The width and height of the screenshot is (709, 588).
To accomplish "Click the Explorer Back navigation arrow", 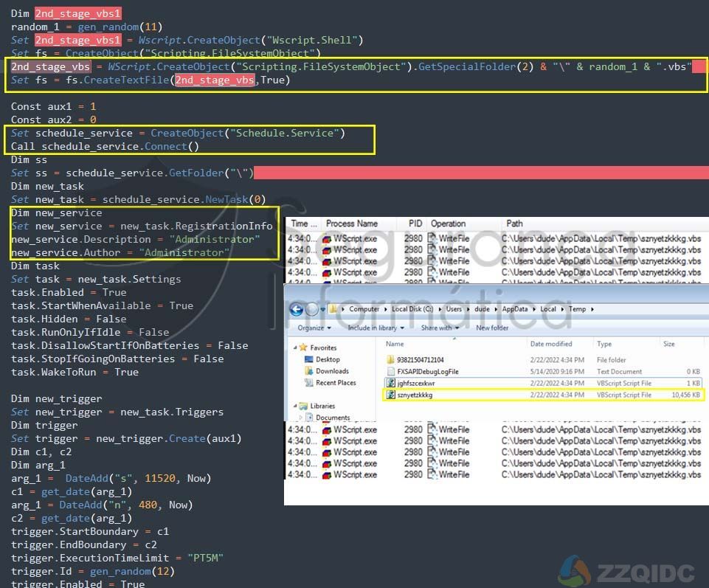I will click(x=296, y=309).
